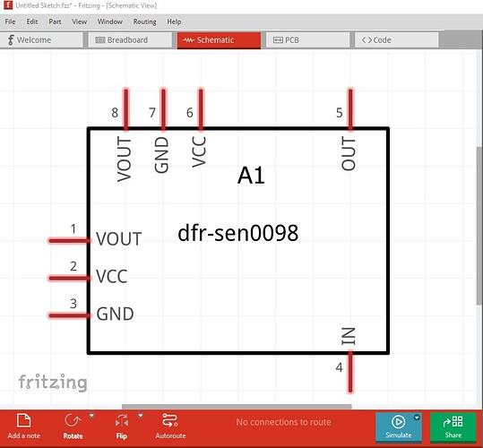
Task: Open the Routing menu
Action: coord(145,22)
